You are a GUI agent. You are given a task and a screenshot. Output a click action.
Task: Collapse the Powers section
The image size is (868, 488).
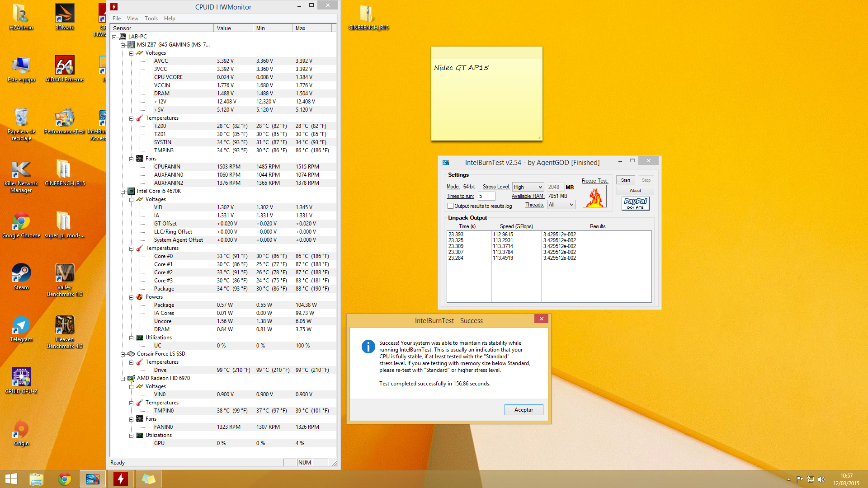pos(131,297)
